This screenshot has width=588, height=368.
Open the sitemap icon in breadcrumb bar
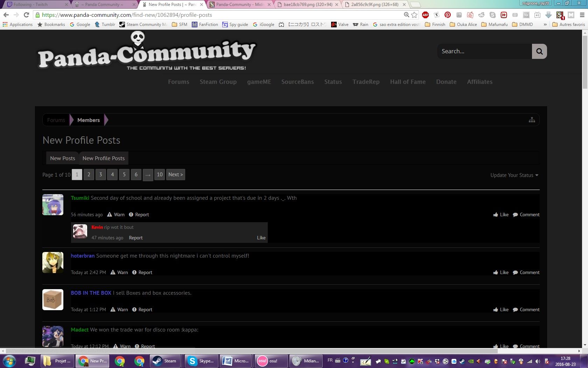pyautogui.click(x=532, y=120)
